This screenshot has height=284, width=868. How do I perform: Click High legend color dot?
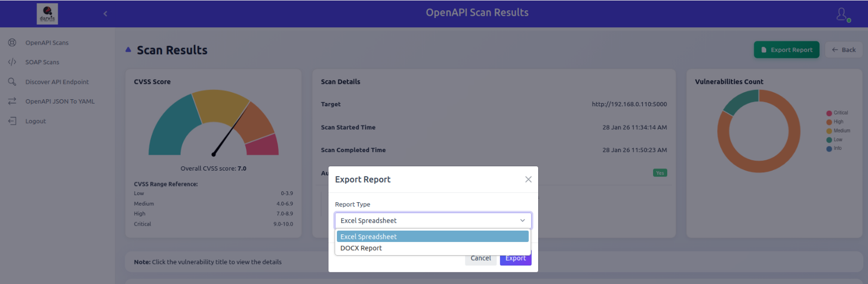click(829, 122)
